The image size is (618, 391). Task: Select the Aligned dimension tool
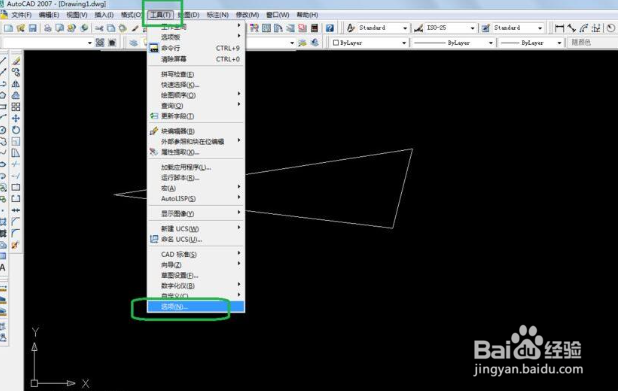(571, 28)
